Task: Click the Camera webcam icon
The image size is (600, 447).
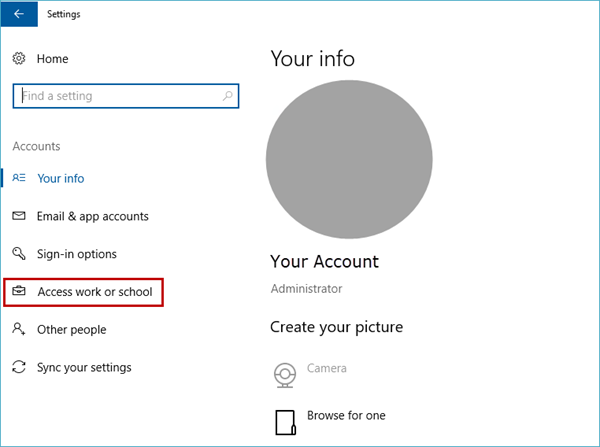Action: pyautogui.click(x=285, y=374)
